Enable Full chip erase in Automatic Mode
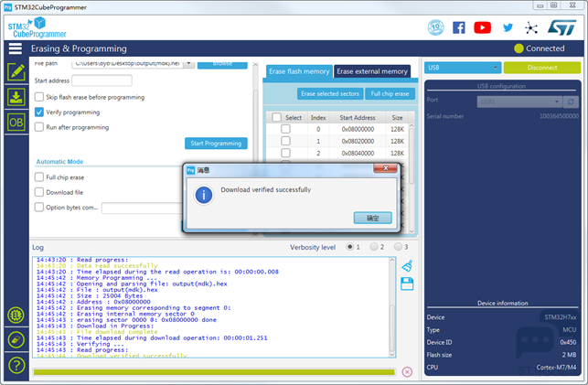588x385 pixels. (x=39, y=177)
